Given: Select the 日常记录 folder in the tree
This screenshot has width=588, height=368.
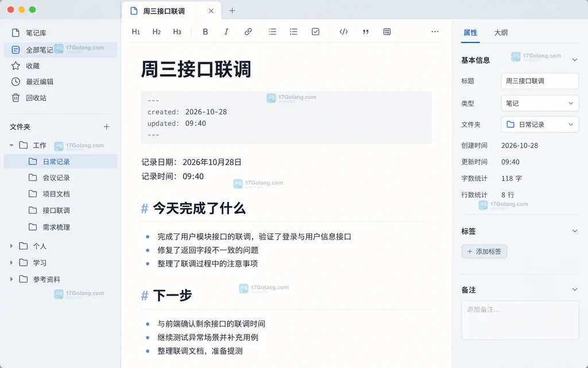Looking at the screenshot, I should [x=60, y=162].
